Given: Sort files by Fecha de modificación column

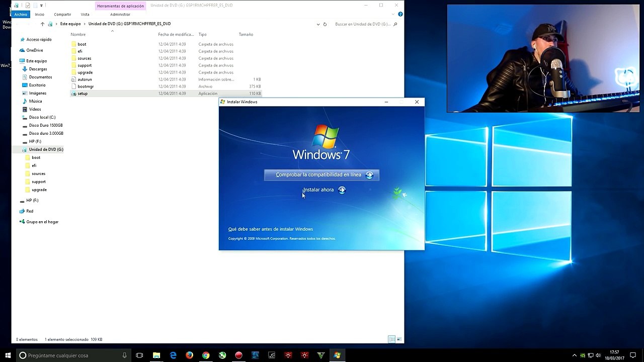Looking at the screenshot, I should (x=176, y=35).
